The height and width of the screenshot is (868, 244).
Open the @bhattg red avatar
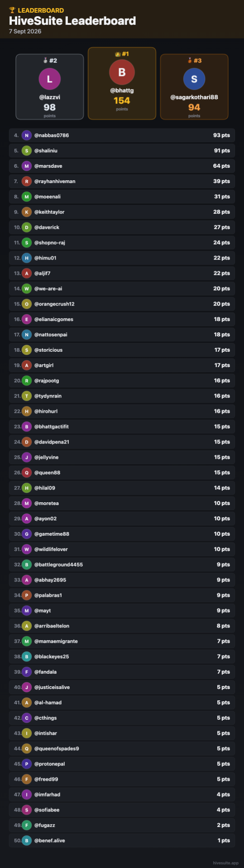(x=122, y=72)
